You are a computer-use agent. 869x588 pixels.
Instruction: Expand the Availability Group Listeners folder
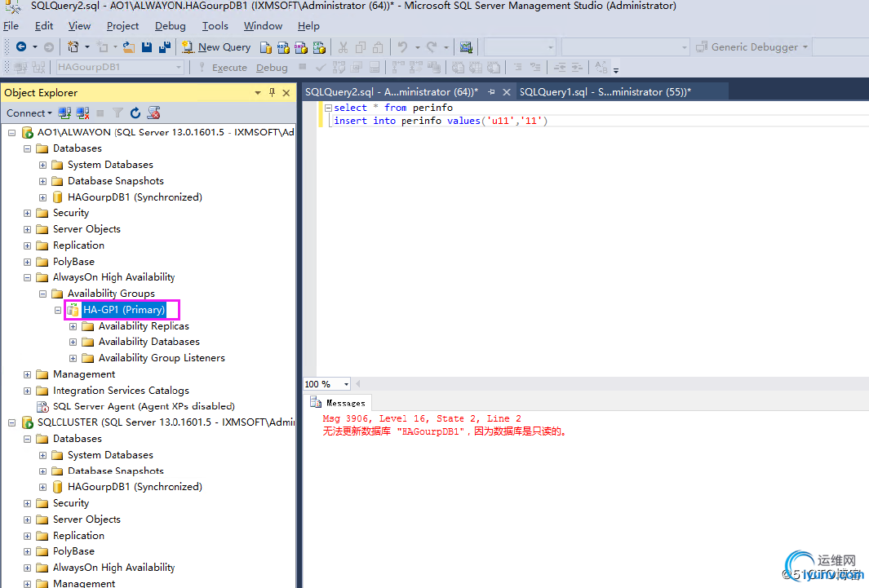[73, 358]
